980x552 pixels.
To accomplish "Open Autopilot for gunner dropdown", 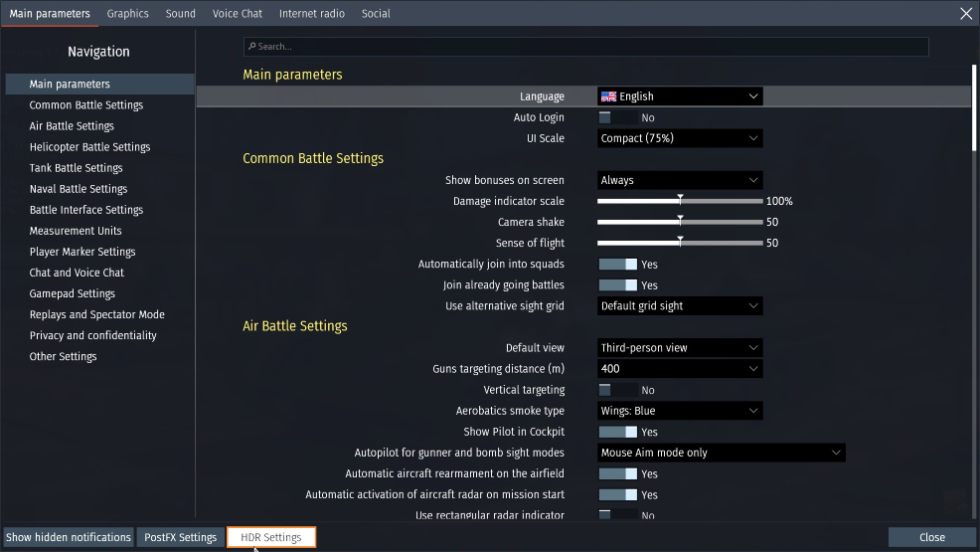I will (722, 453).
